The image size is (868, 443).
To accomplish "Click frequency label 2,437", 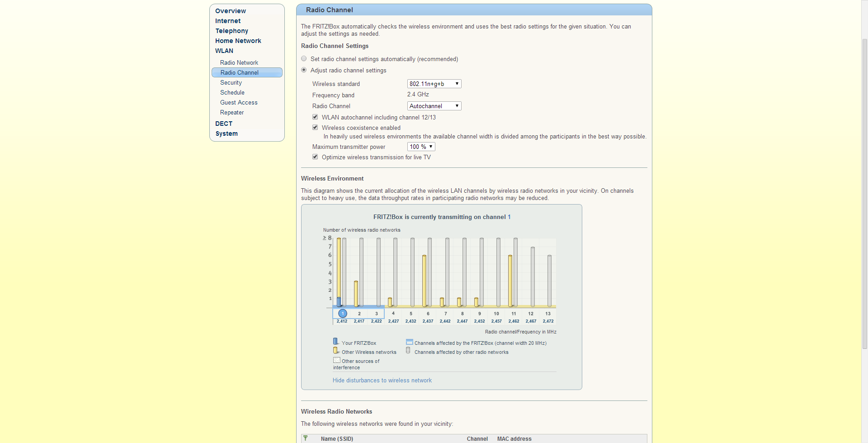I will [428, 321].
